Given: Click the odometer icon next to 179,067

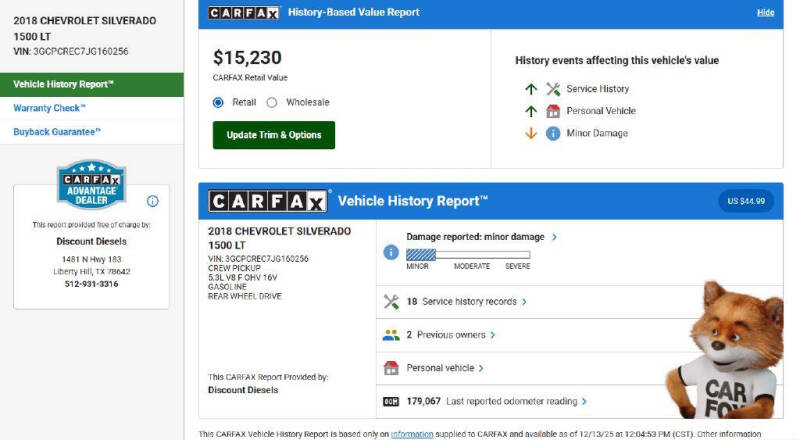Looking at the screenshot, I should [x=391, y=402].
